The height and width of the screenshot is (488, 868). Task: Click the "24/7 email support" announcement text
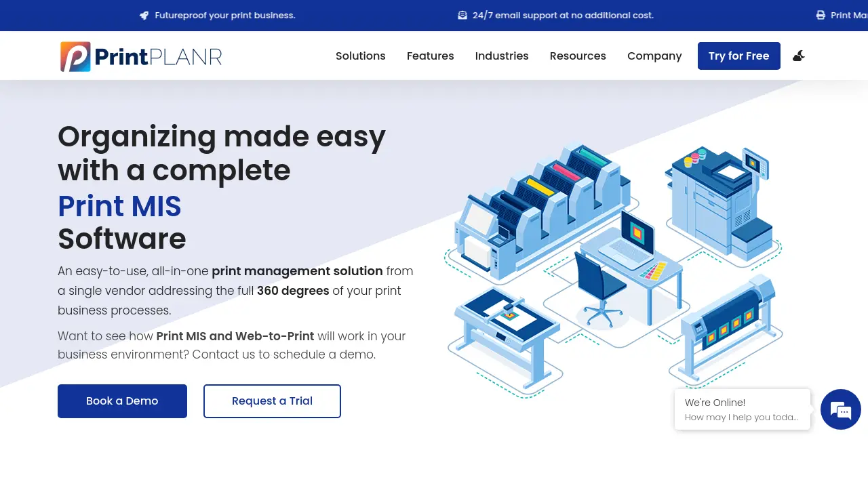pos(563,15)
